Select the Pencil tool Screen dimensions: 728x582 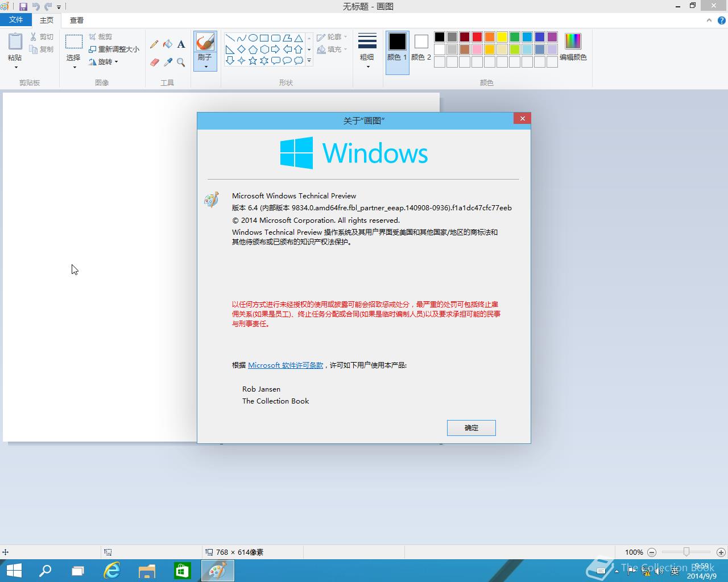click(x=154, y=44)
